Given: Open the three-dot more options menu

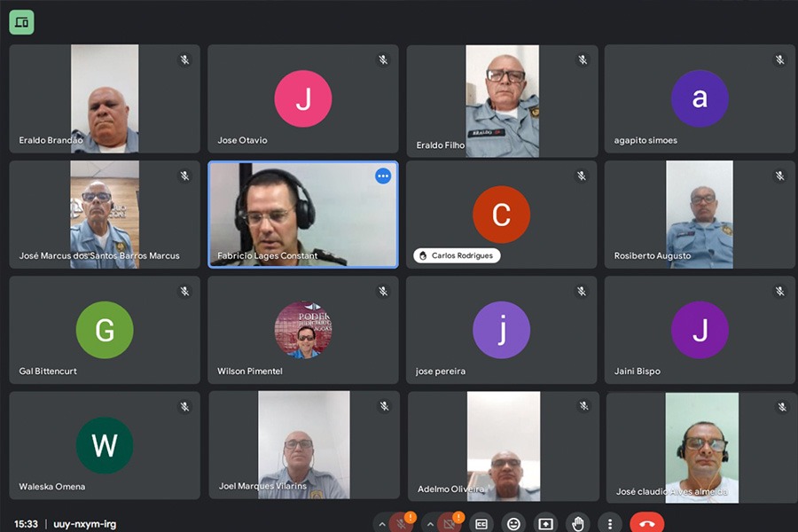Looking at the screenshot, I should [x=610, y=523].
